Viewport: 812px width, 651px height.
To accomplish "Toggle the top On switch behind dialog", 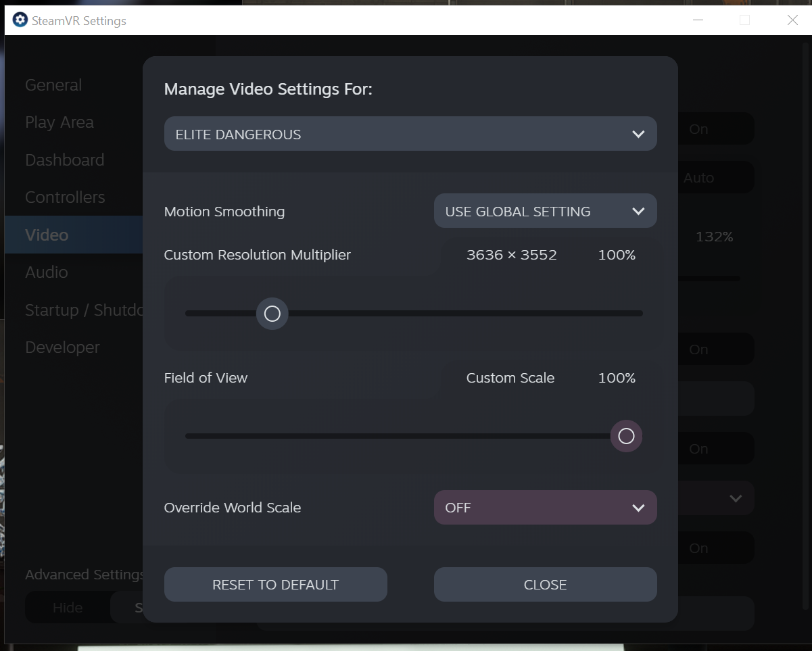I will (x=715, y=128).
